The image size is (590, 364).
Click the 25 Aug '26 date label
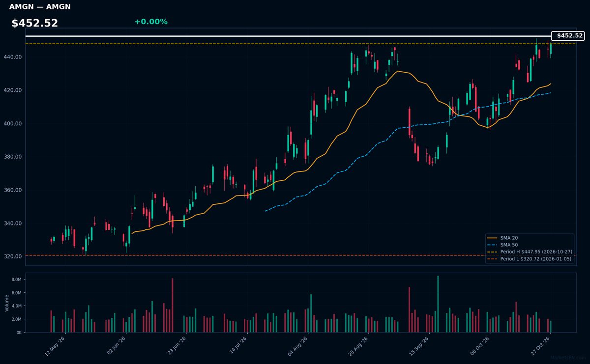point(358,345)
